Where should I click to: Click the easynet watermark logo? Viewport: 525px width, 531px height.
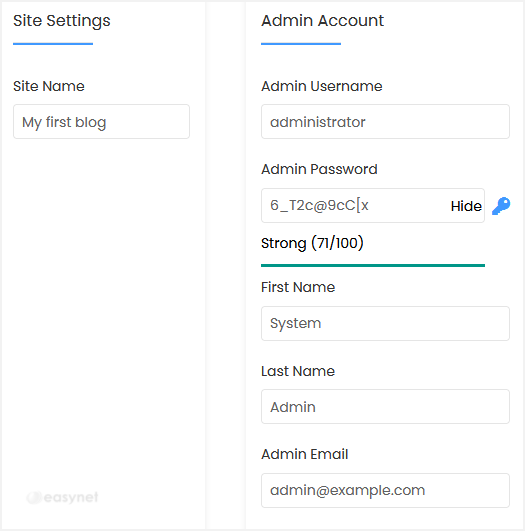coord(62,497)
